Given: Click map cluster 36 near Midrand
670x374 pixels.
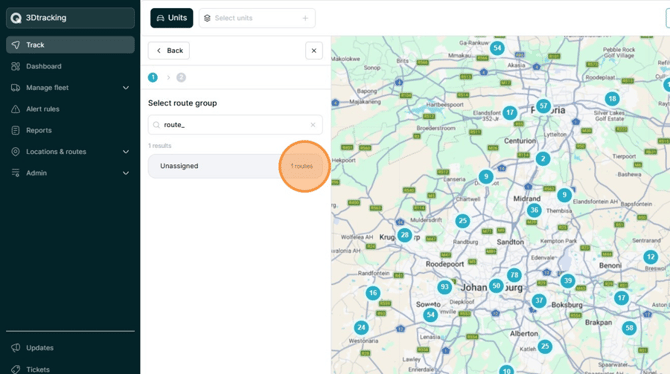Looking at the screenshot, I should pos(534,210).
